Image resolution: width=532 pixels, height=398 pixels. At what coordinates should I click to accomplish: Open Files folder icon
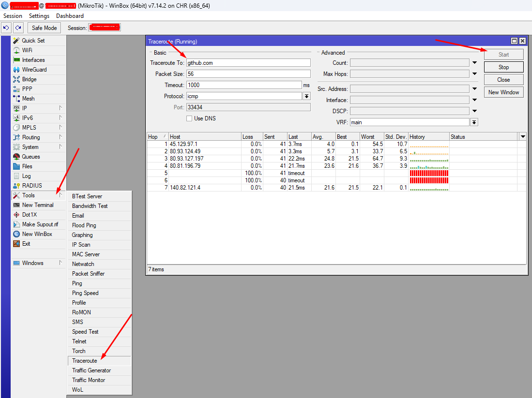pos(16,166)
